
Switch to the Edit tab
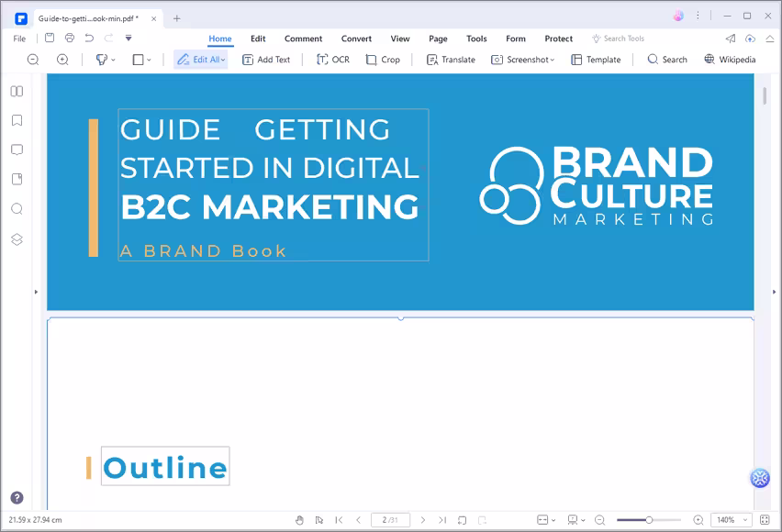[258, 39]
